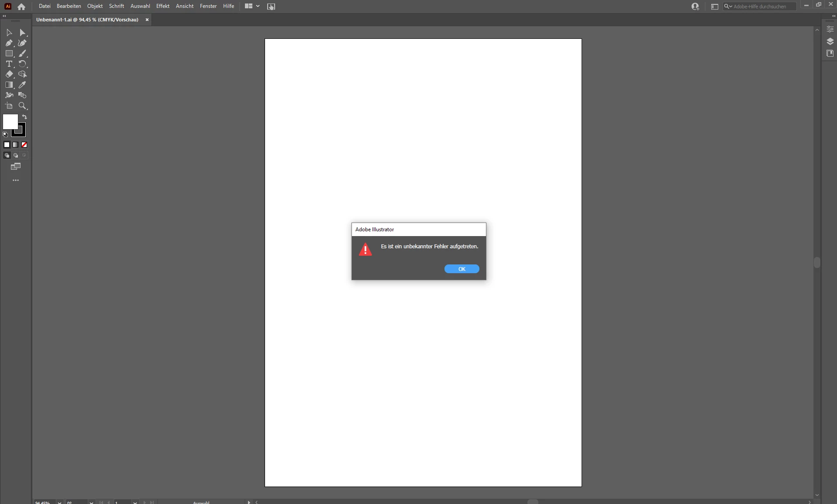Screen dimensions: 837x504
Task: Select the Zoom magnifier tool
Action: [x=23, y=106]
